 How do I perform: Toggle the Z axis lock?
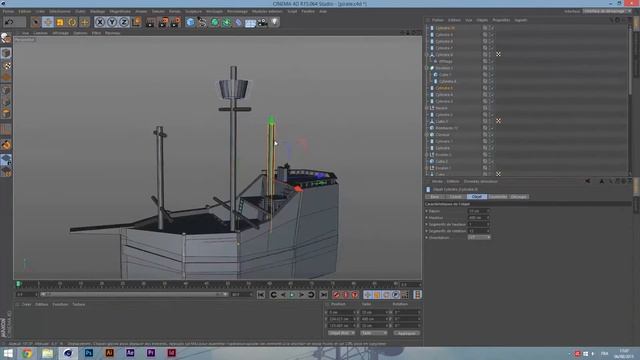click(x=124, y=22)
